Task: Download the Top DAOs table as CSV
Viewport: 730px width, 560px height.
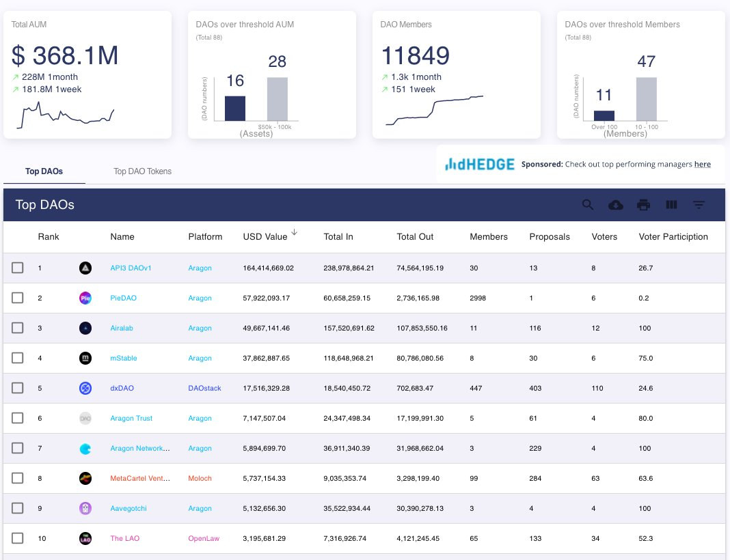Action: 615,205
